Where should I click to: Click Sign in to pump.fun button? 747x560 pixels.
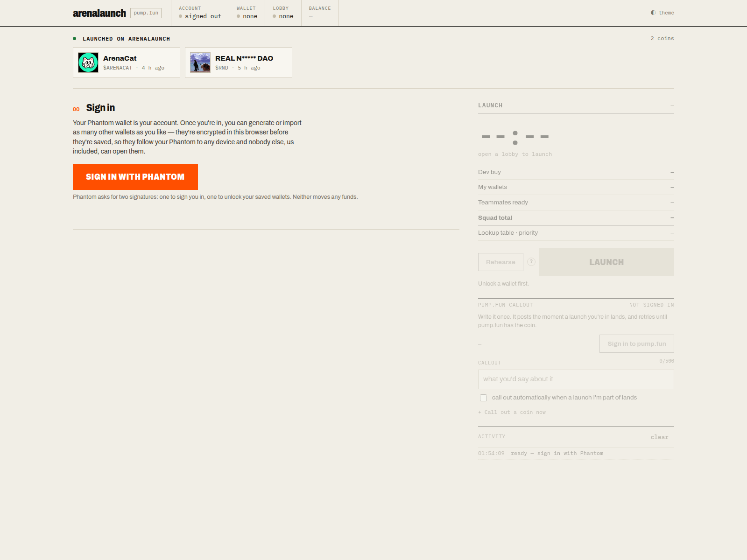tap(637, 344)
